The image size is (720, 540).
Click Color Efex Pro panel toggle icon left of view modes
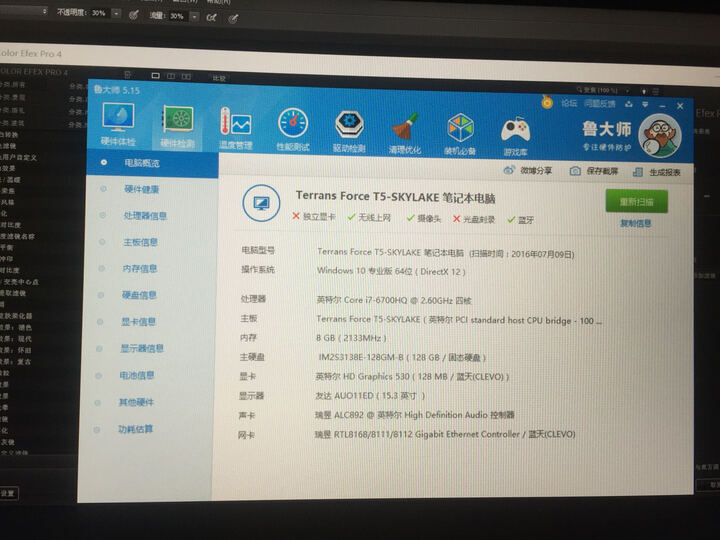[x=128, y=74]
